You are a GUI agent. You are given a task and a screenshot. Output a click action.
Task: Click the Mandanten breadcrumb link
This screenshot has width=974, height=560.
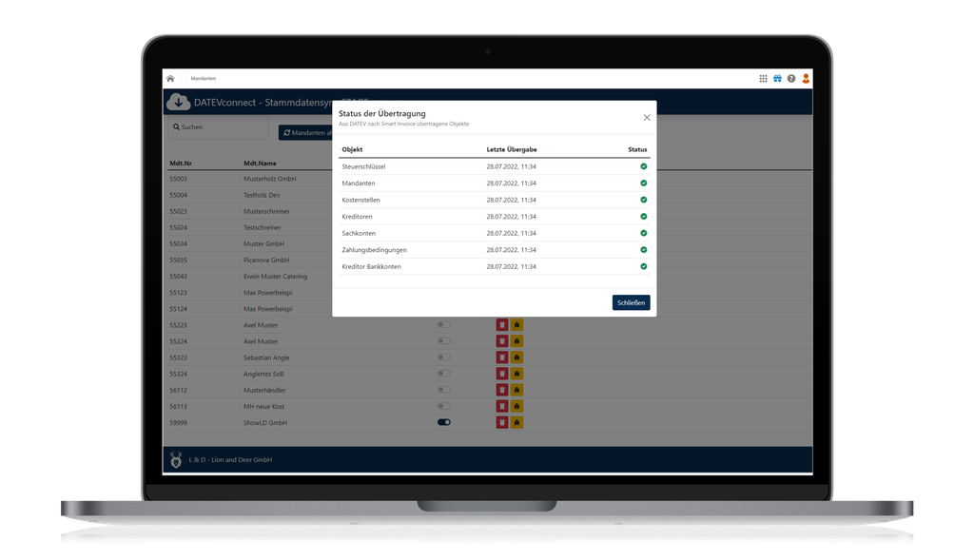pos(204,78)
